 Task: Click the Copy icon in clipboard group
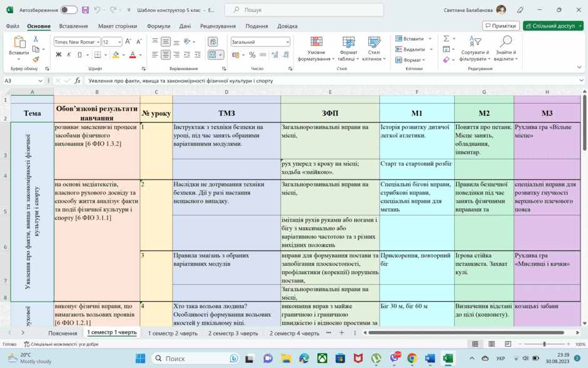(x=36, y=49)
